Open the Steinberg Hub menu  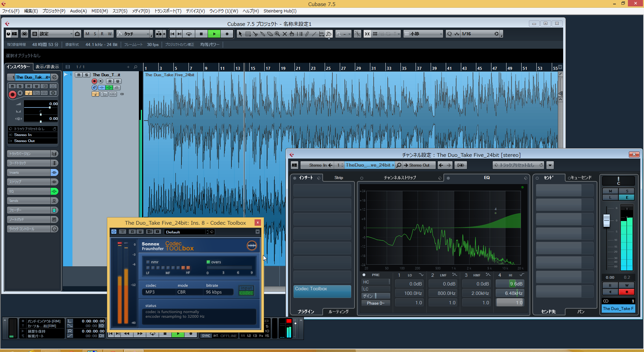[x=280, y=11]
